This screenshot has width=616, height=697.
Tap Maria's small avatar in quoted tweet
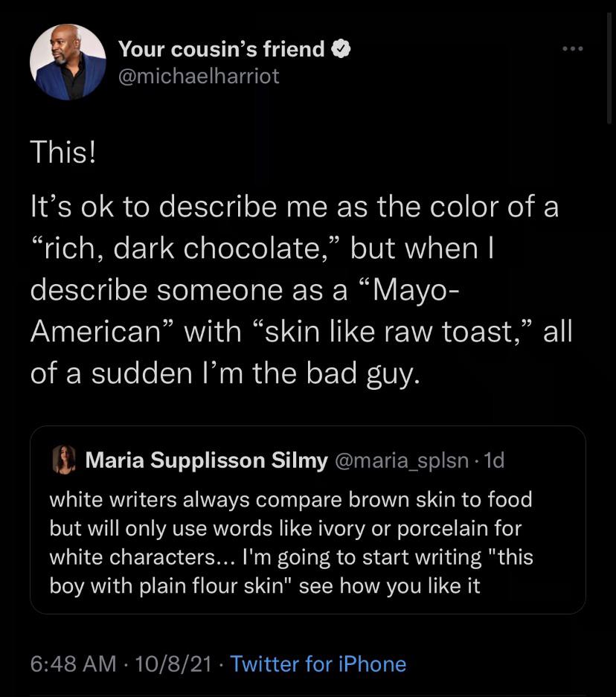click(64, 461)
